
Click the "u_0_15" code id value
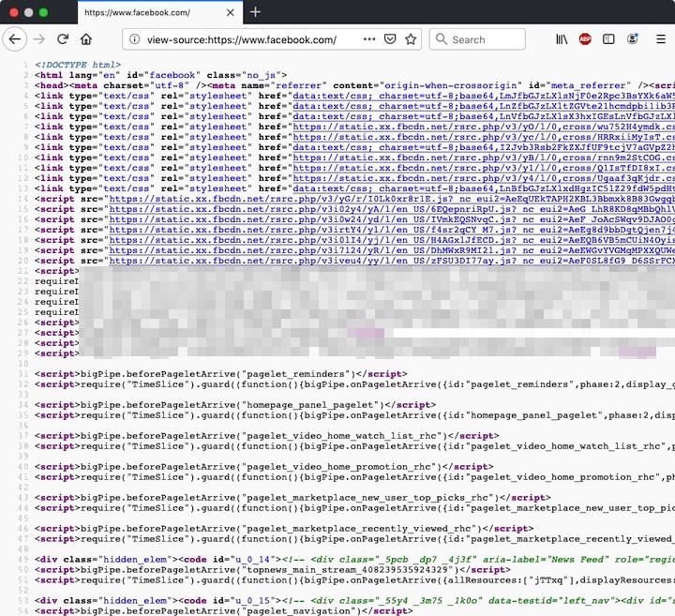coord(253,601)
